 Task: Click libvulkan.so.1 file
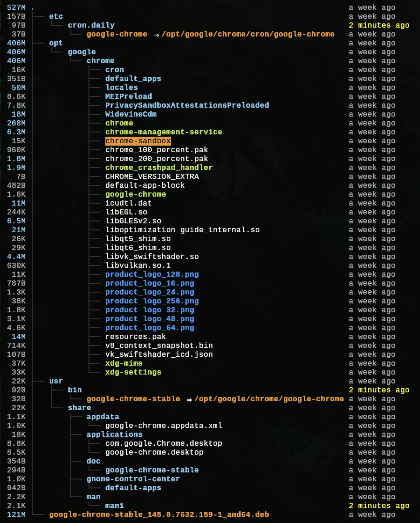(138, 265)
